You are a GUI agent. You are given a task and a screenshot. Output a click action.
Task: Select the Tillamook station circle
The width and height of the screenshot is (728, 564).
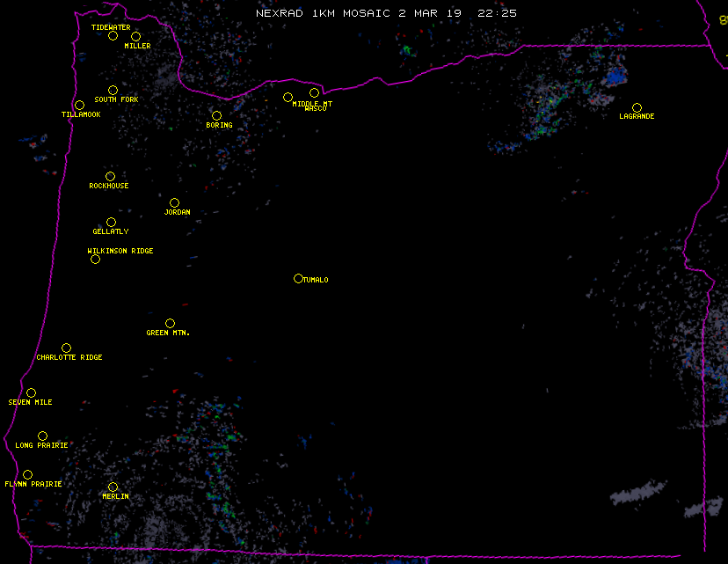tap(79, 106)
